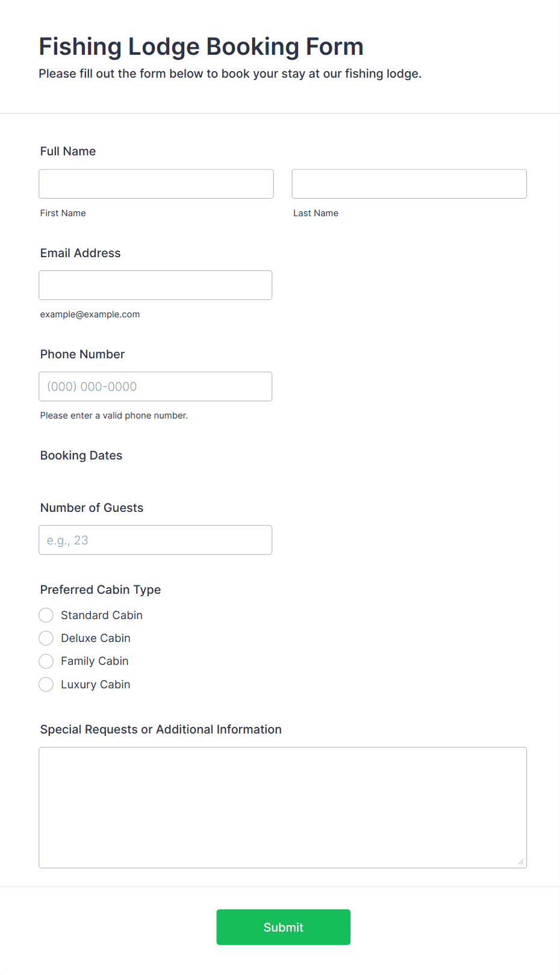Screen dimensions: 560x975
Task: Click the Fishing Lodge Booking Form heading
Action: [201, 46]
